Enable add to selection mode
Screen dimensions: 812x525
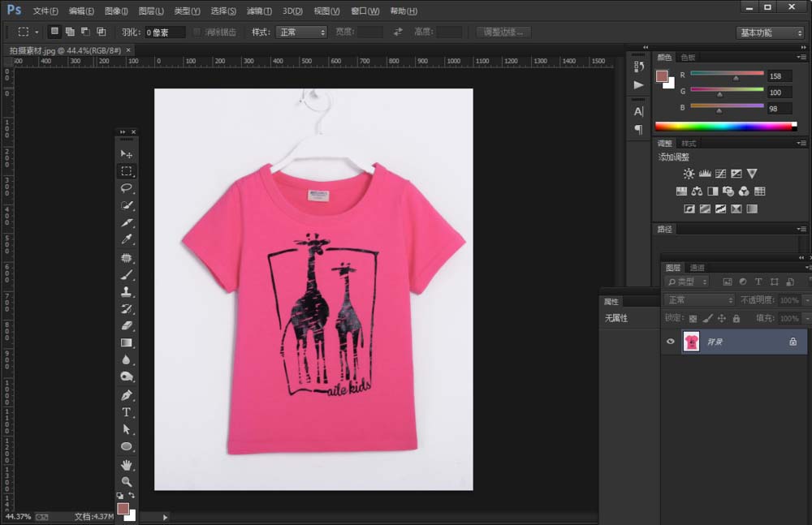(x=70, y=32)
